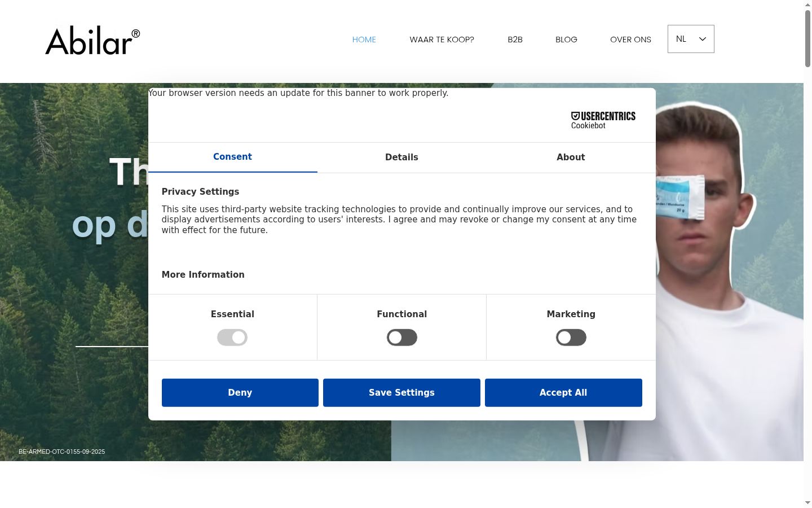This screenshot has height=508, width=812.
Task: Open the OVER ONS page
Action: 630,40
